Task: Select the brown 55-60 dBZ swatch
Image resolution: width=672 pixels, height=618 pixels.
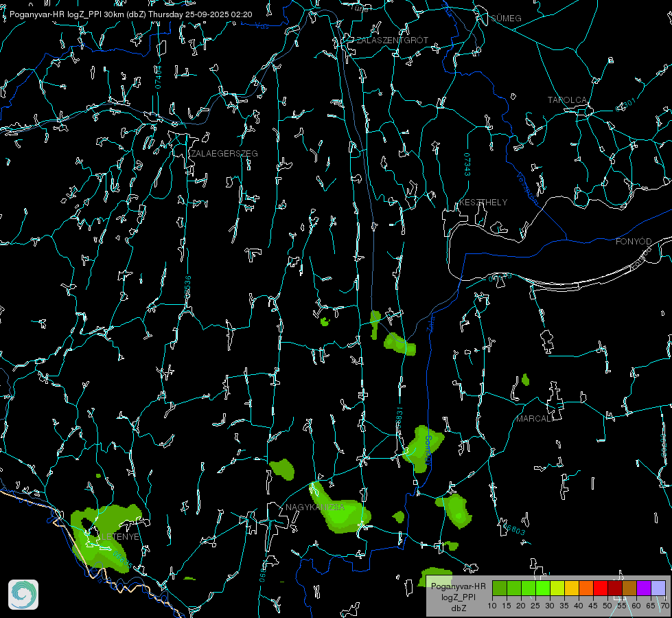Action: (629, 588)
